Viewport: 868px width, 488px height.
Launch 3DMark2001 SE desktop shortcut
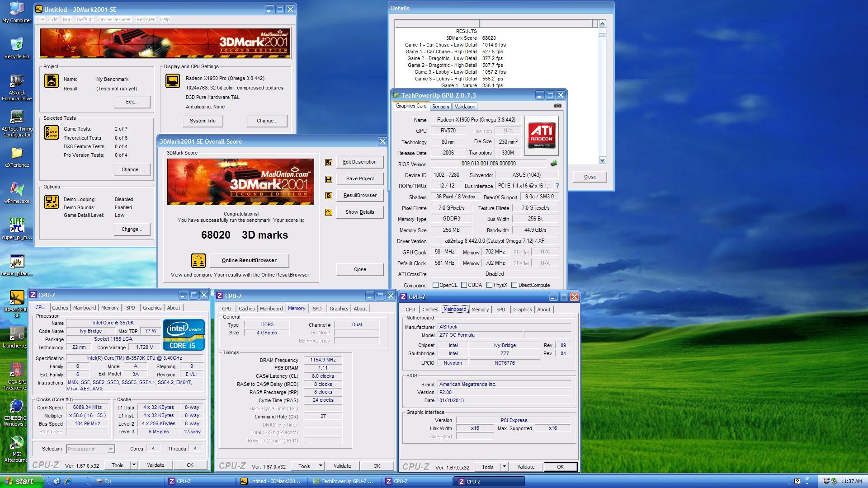17,304
